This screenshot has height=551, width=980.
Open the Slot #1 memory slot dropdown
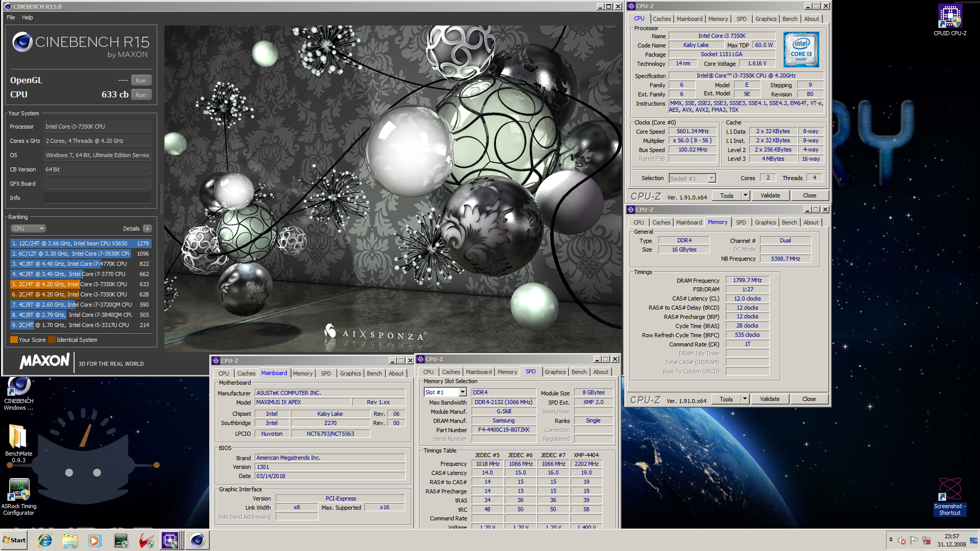point(445,392)
